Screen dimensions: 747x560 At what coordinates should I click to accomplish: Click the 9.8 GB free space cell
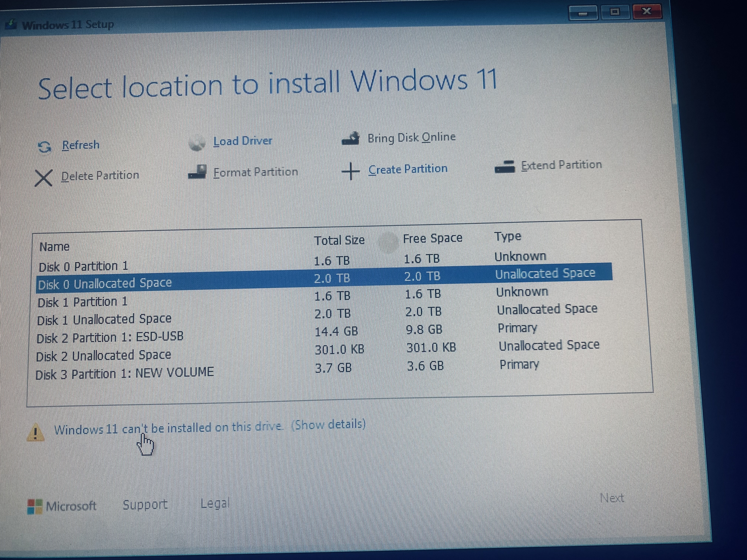(424, 329)
